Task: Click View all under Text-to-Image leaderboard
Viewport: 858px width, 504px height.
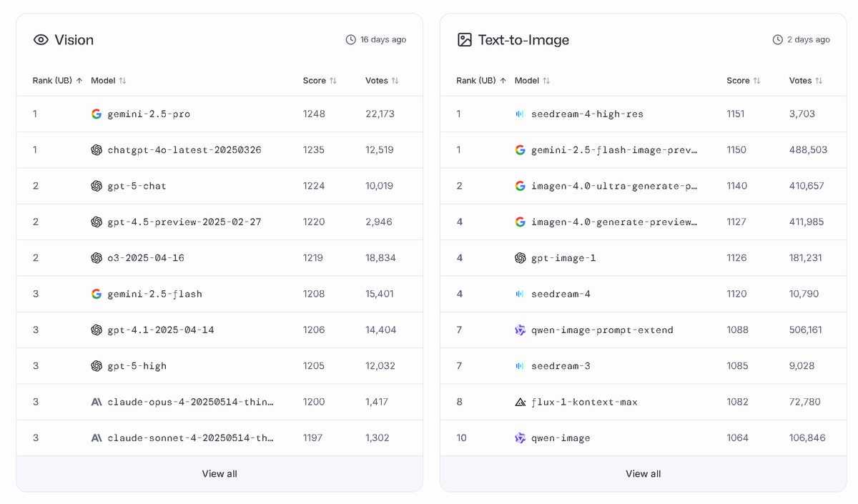Action: [x=643, y=474]
